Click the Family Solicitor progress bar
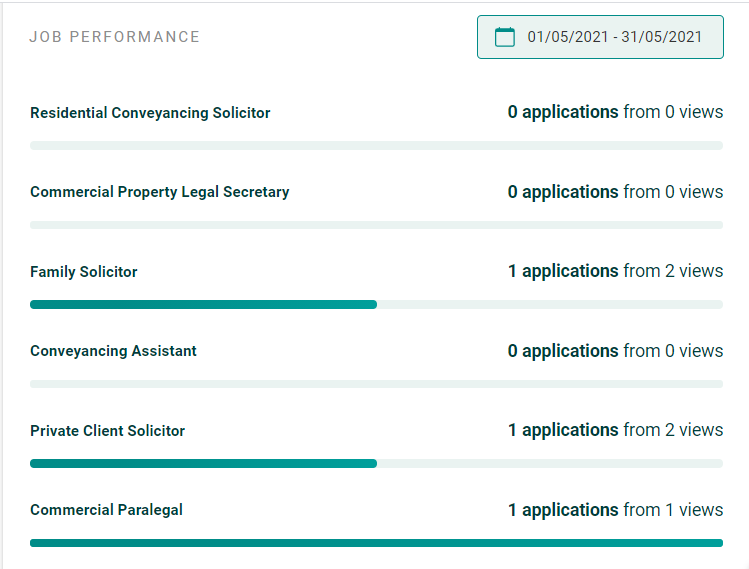 pyautogui.click(x=376, y=304)
